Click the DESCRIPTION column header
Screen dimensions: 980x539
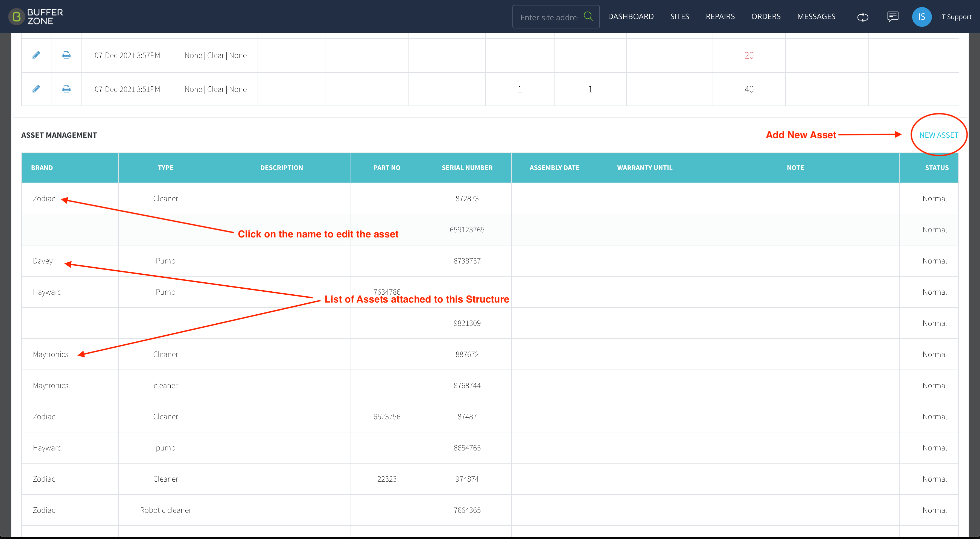282,168
